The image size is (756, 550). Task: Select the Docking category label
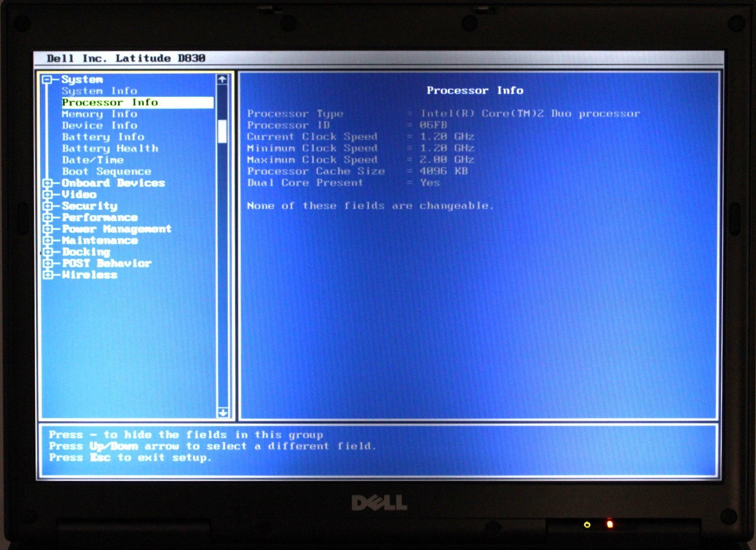pos(86,252)
